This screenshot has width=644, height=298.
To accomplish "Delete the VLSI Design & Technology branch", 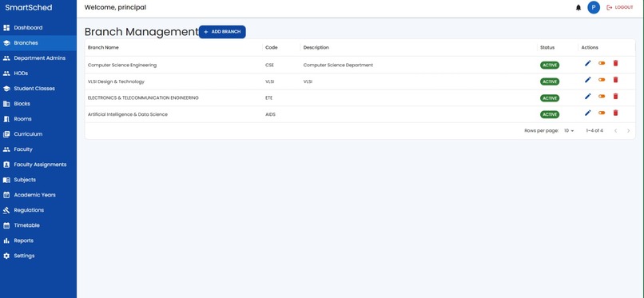I will click(x=615, y=80).
